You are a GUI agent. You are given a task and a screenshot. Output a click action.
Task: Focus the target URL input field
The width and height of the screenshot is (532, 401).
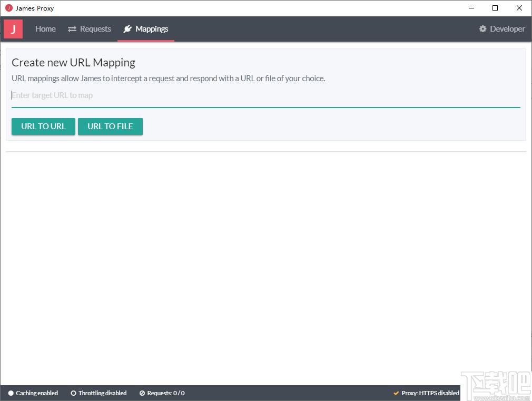265,95
